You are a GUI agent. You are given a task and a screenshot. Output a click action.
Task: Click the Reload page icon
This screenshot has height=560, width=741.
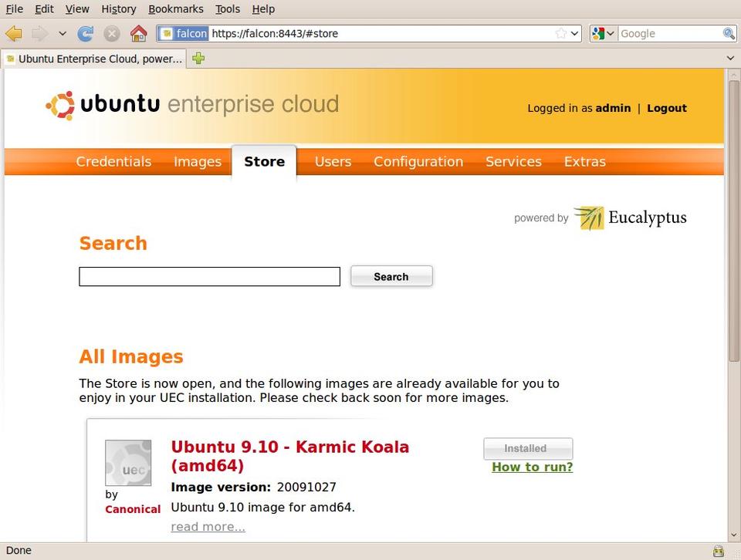tap(86, 33)
